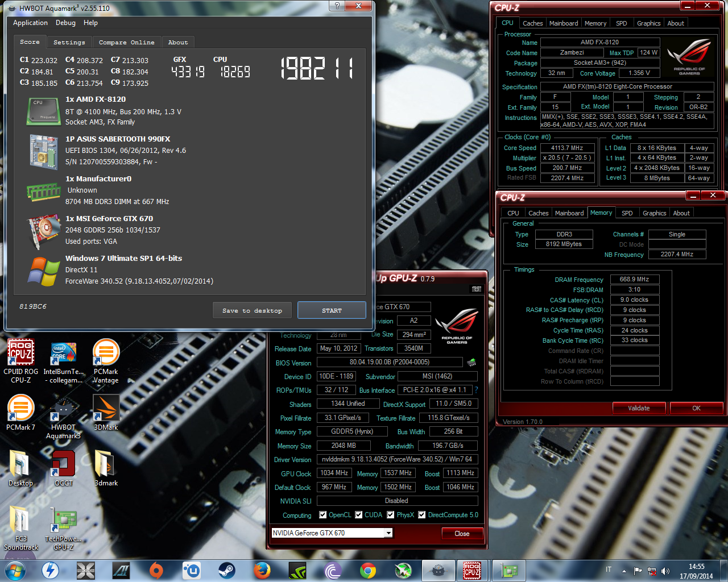
Task: Open the 3dmark folder on desktop
Action: (x=106, y=468)
